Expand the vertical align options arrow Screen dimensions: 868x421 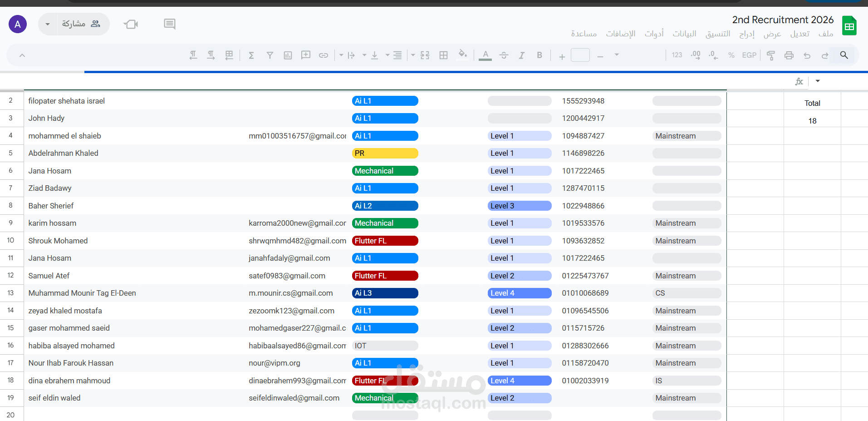click(364, 55)
